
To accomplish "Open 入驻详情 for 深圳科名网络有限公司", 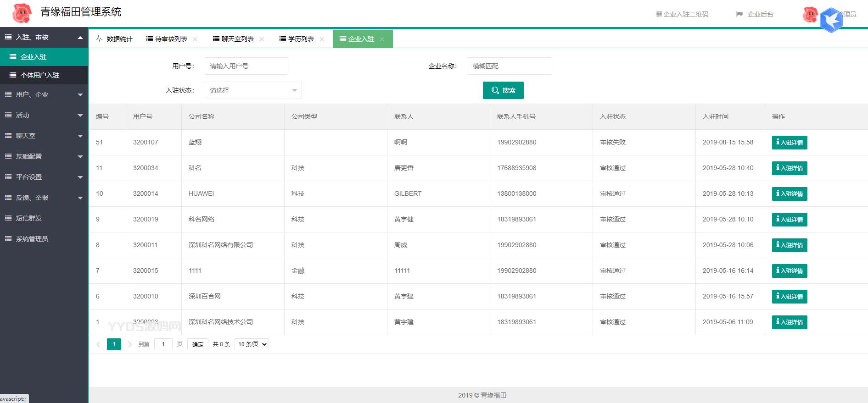I will coord(790,245).
